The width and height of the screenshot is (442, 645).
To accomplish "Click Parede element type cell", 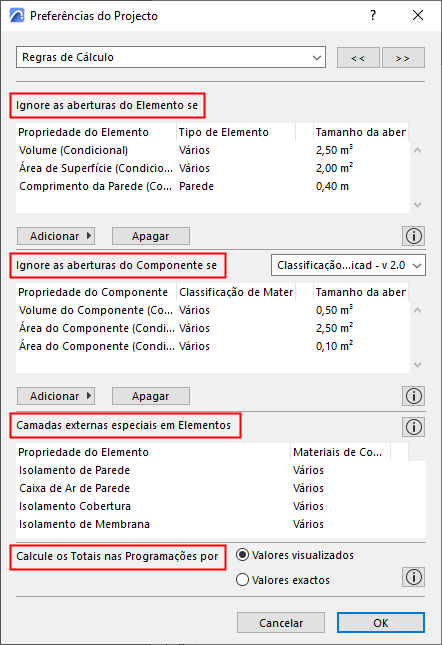I will tap(197, 186).
